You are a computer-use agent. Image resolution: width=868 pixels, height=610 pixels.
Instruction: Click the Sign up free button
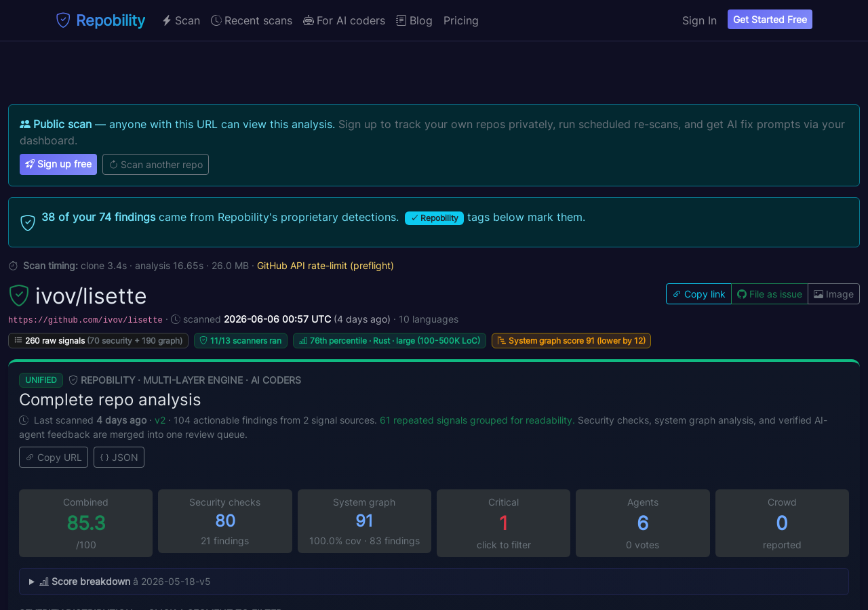58,164
